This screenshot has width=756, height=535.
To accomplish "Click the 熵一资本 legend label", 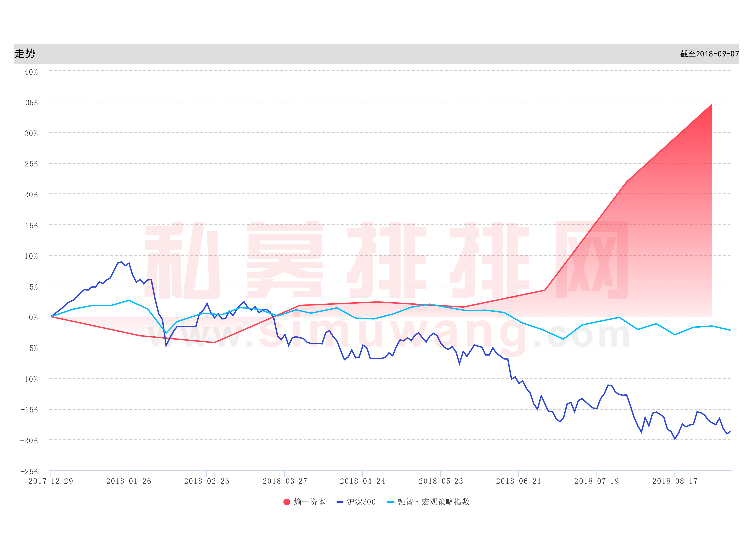I will pos(310,502).
